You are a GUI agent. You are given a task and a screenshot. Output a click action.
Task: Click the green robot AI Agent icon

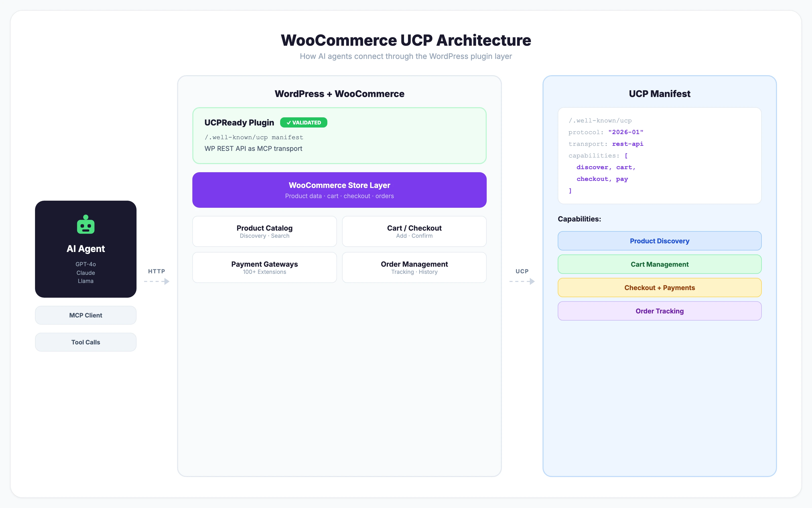86,224
